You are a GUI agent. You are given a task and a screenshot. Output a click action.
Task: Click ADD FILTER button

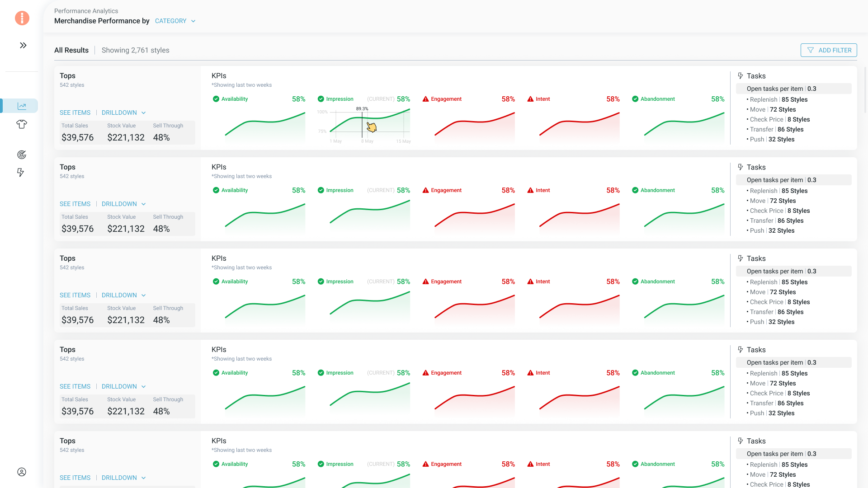pyautogui.click(x=829, y=50)
